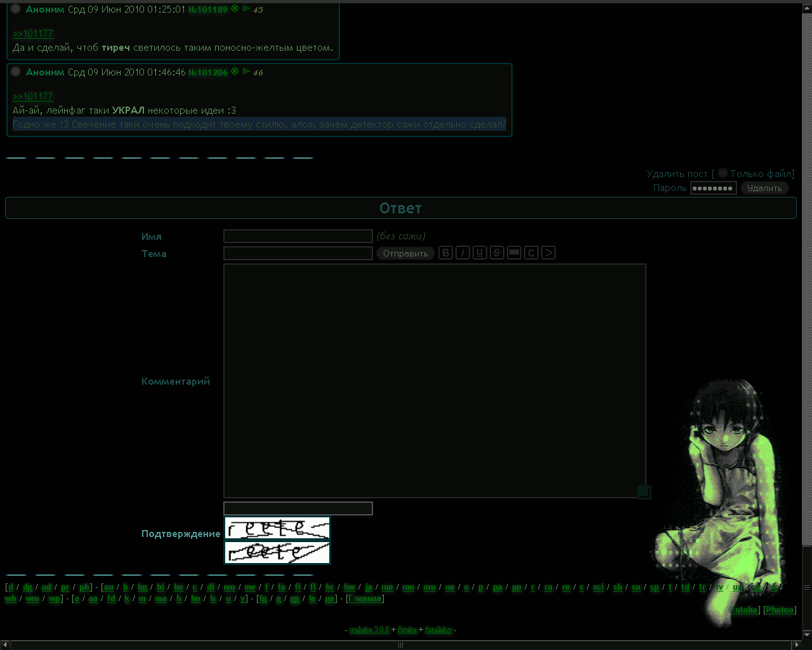Switch to the 'Futaba' style link
Screen dimensions: 812x650
pos(745,610)
